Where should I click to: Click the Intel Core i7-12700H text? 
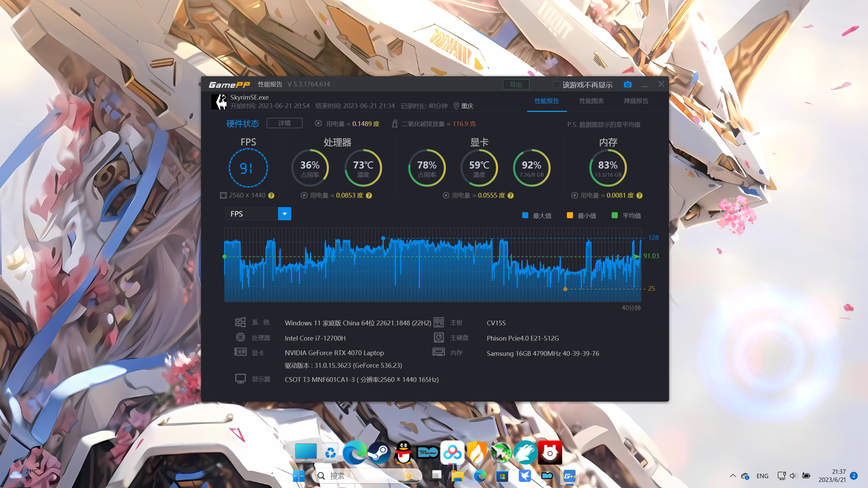click(315, 338)
